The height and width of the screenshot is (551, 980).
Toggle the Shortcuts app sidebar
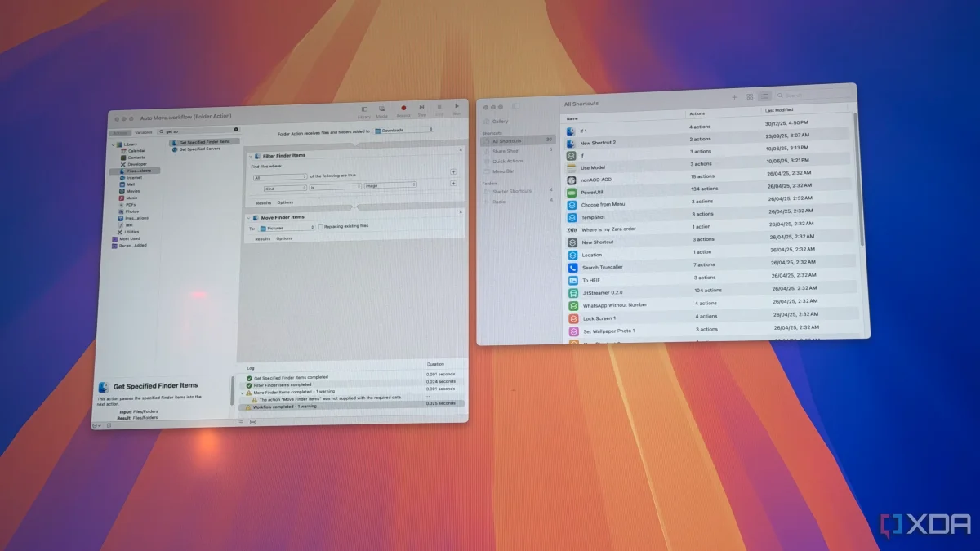[516, 105]
